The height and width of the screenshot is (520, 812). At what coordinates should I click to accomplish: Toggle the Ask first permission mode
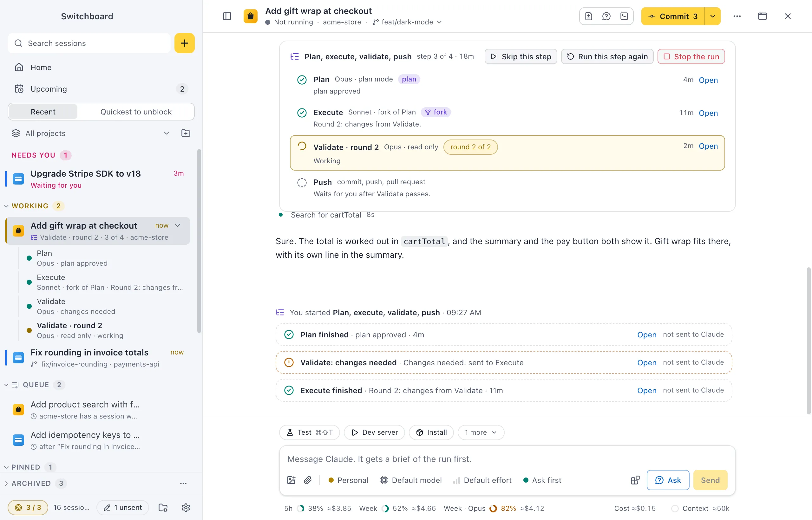[542, 480]
